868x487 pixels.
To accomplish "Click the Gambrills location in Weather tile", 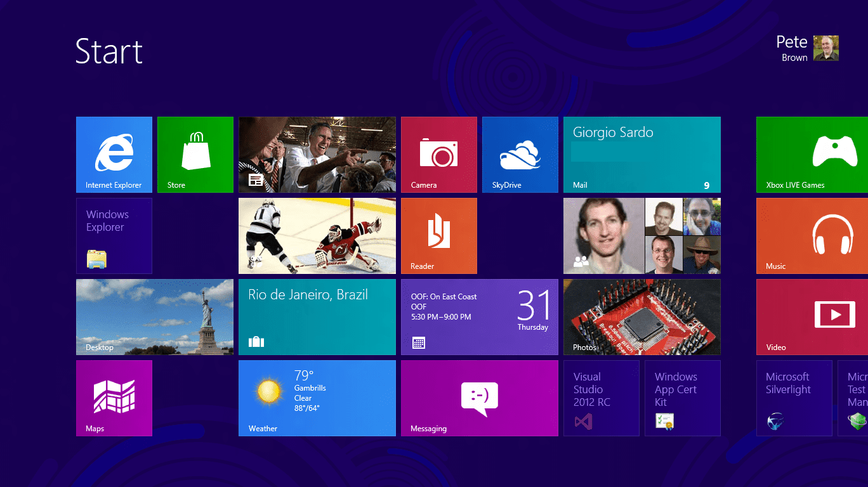I will [310, 388].
